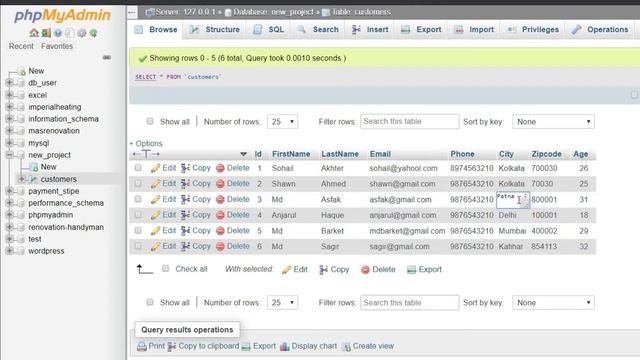Collapse the new_project database node
The image size is (640, 360).
(9, 155)
